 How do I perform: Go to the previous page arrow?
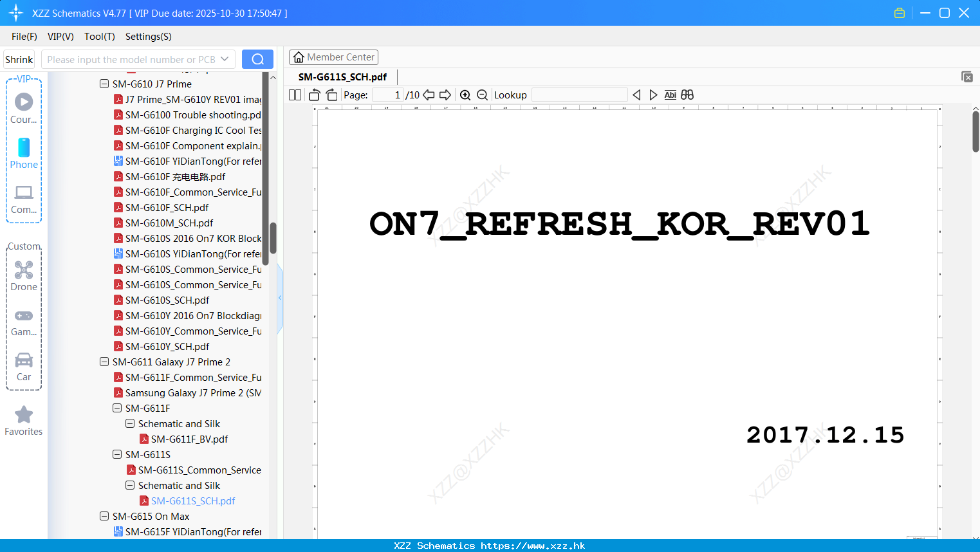tap(429, 95)
